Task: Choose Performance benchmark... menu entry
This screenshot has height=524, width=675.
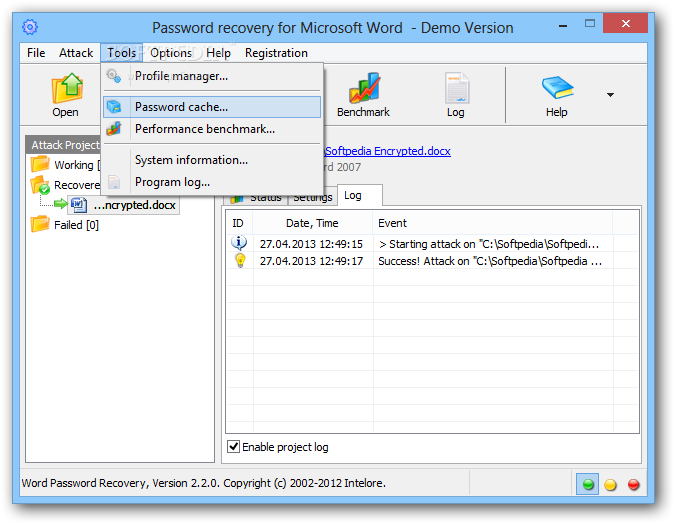Action: click(212, 129)
